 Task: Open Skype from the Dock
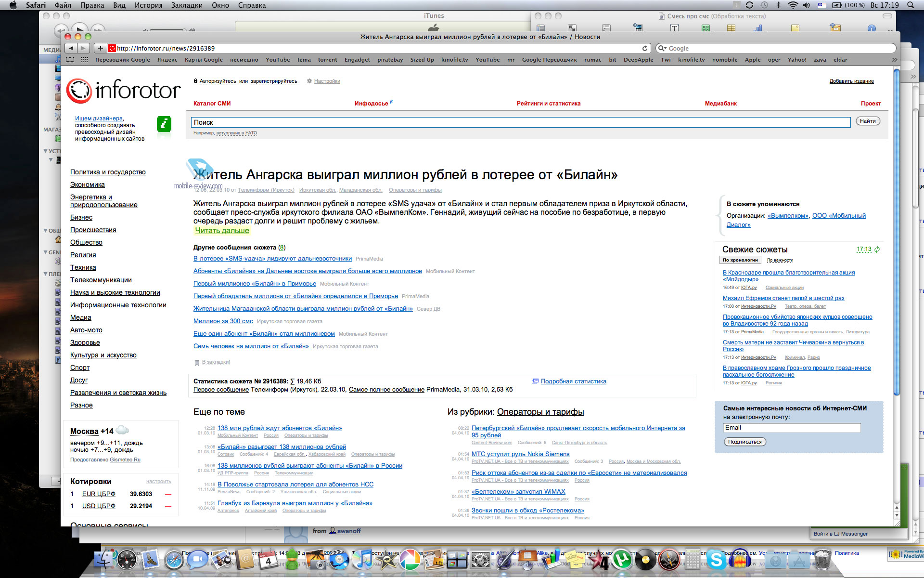tap(716, 560)
